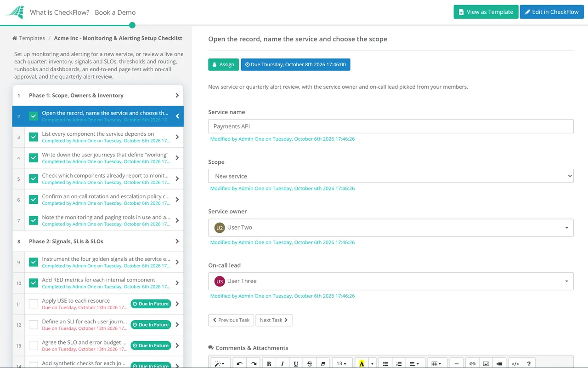Viewport: 588px width, 368px height.
Task: Uncheck 'List every component' task checkbox
Action: point(34,137)
